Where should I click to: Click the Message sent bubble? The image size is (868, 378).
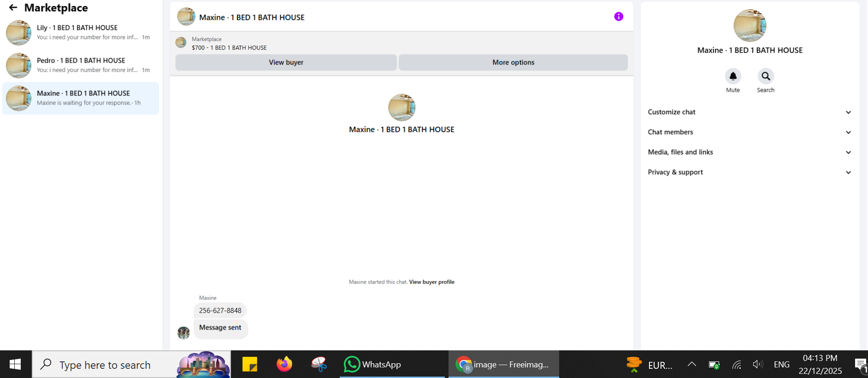tap(220, 328)
